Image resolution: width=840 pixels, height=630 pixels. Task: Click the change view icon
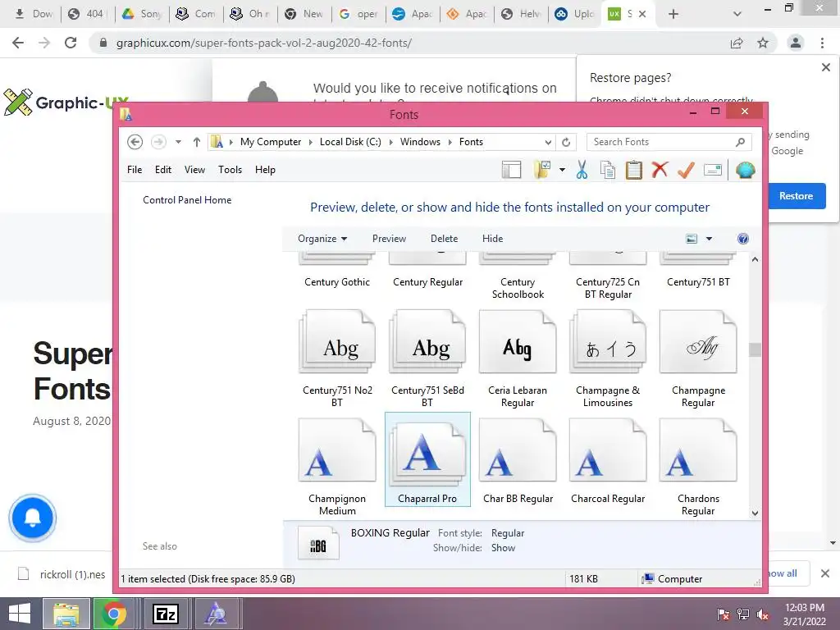(692, 239)
